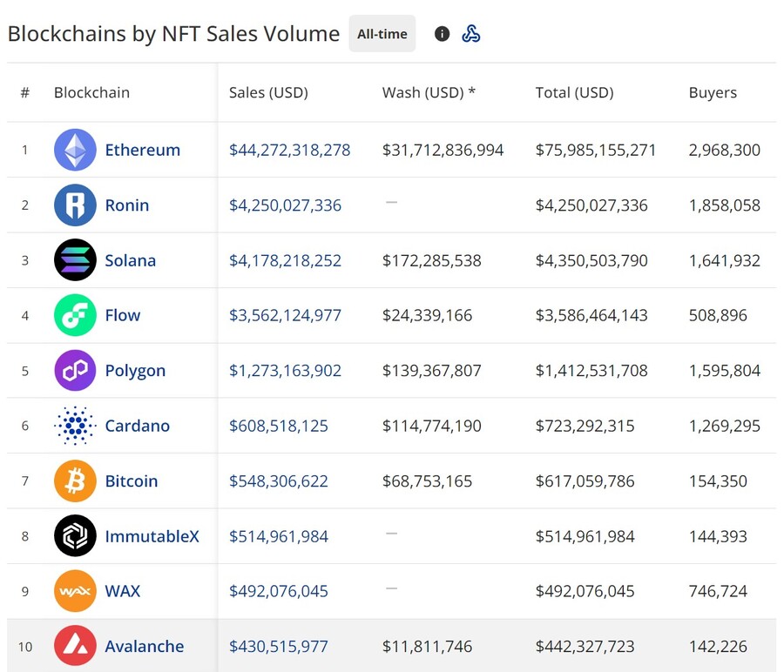
Task: Open the Flow blockchain link
Action: pos(123,315)
